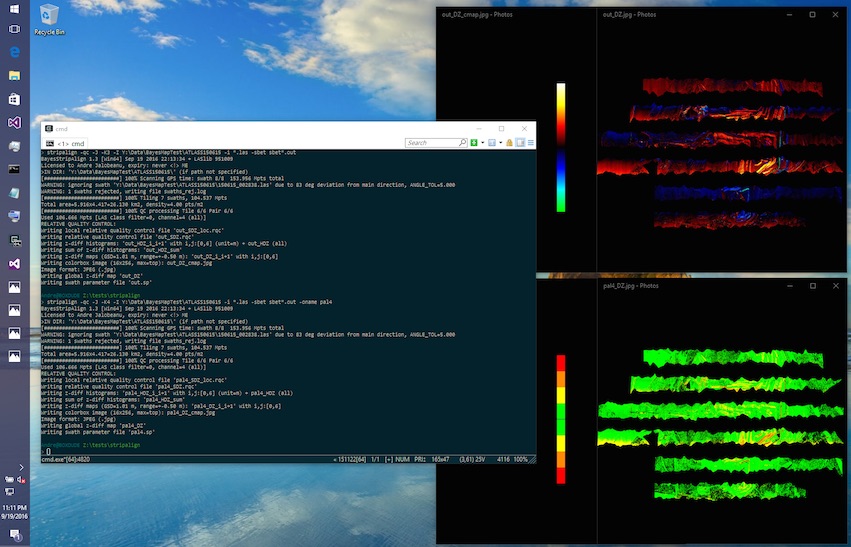
Task: Click the out_DZ.jpg Photos title text
Action: tap(630, 15)
